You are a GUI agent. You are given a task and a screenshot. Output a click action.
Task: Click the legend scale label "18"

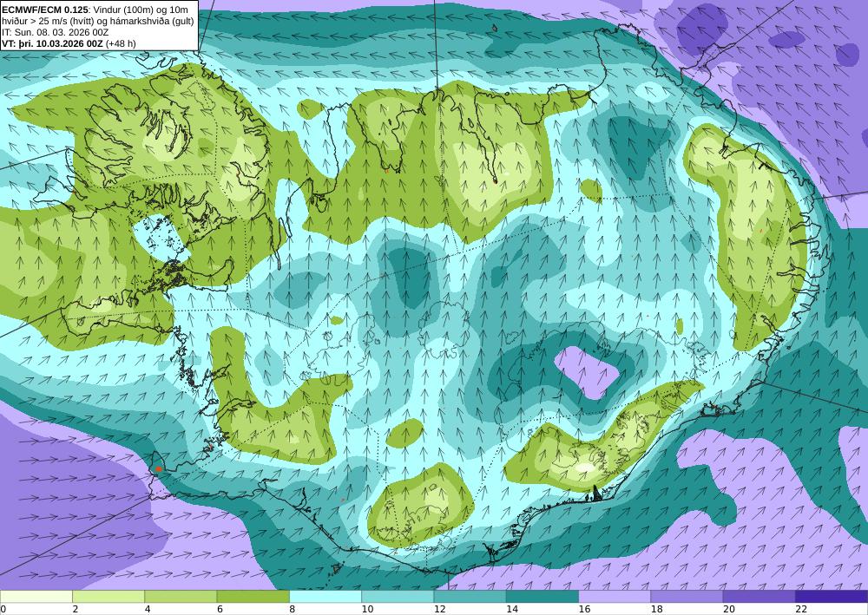click(x=656, y=610)
